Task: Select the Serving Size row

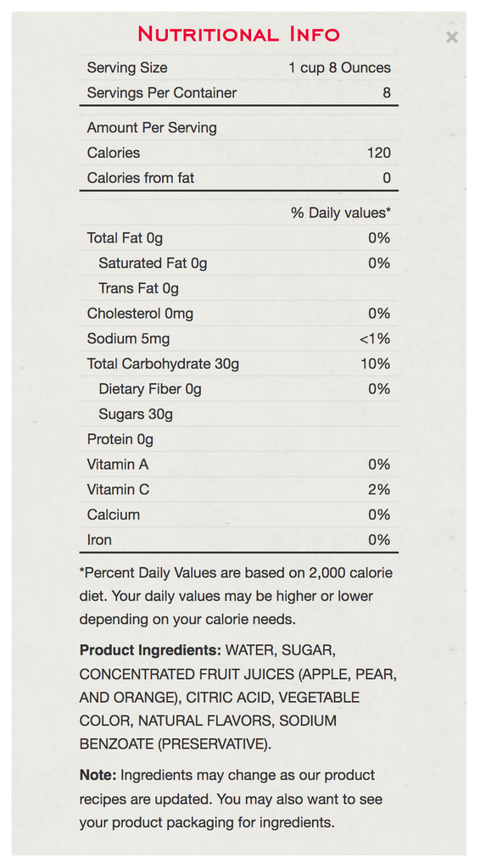Action: pos(238,68)
